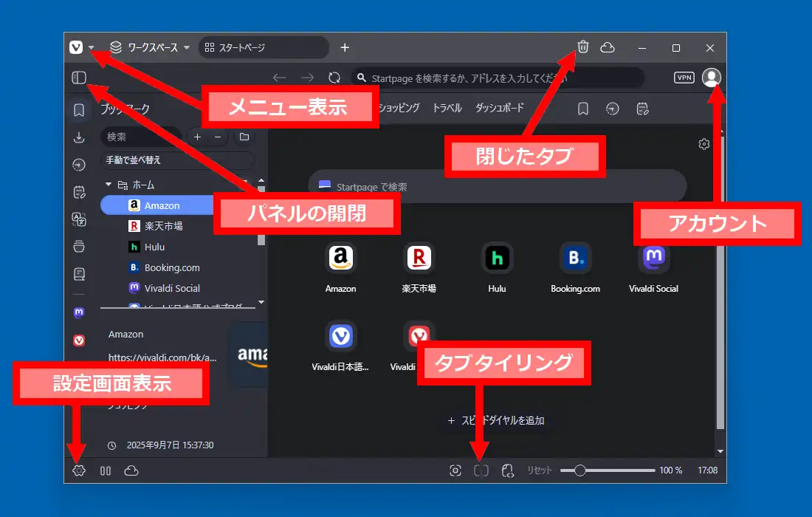Open dropdown arrow next to Vivaldi logo

coord(91,48)
